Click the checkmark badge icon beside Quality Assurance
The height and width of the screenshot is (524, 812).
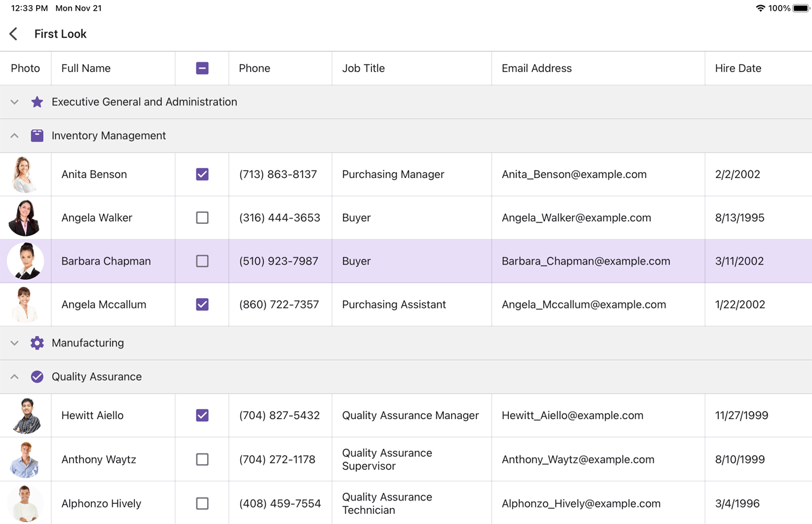point(37,376)
